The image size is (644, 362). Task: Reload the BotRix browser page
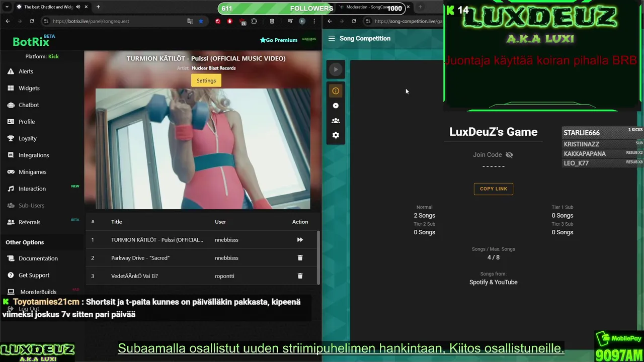coord(32,21)
